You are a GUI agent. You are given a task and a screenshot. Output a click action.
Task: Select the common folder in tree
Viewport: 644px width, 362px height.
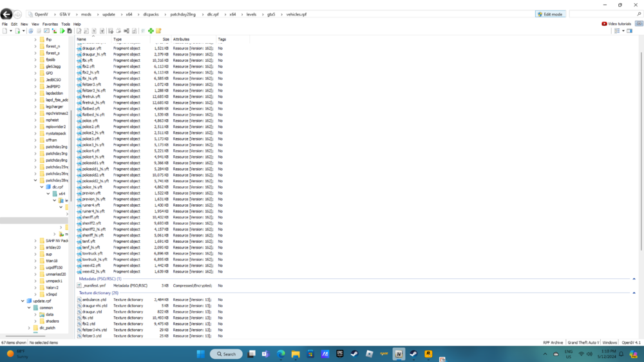pos(46,308)
